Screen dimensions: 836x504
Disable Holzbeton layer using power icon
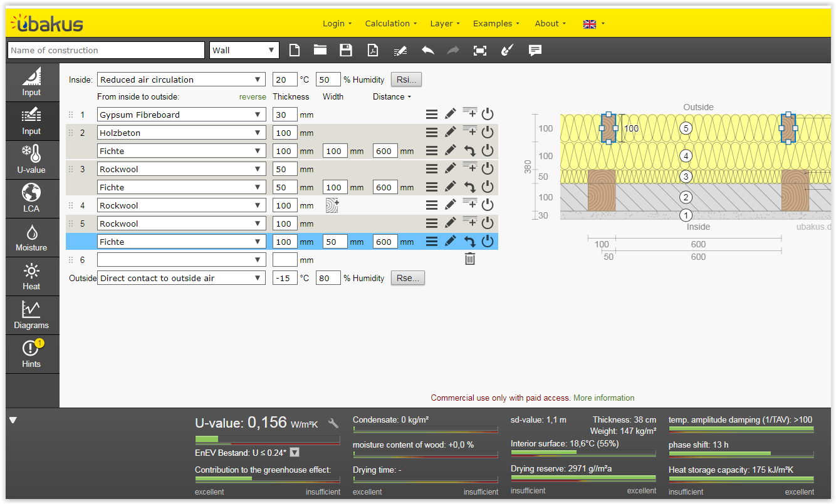coord(488,132)
